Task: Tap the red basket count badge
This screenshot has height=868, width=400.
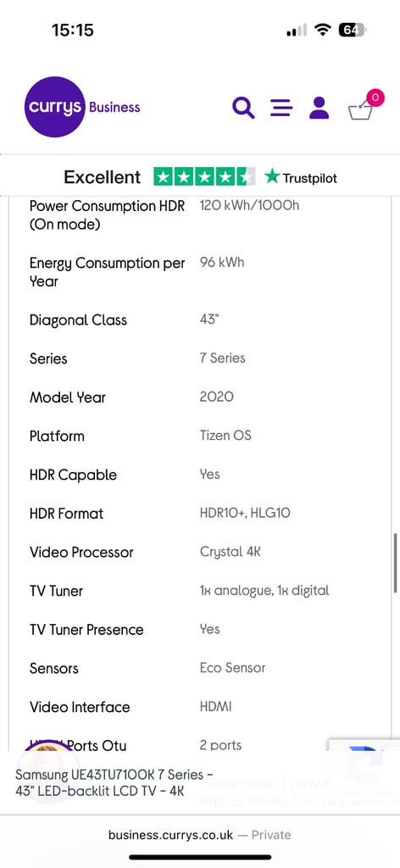Action: [x=375, y=98]
